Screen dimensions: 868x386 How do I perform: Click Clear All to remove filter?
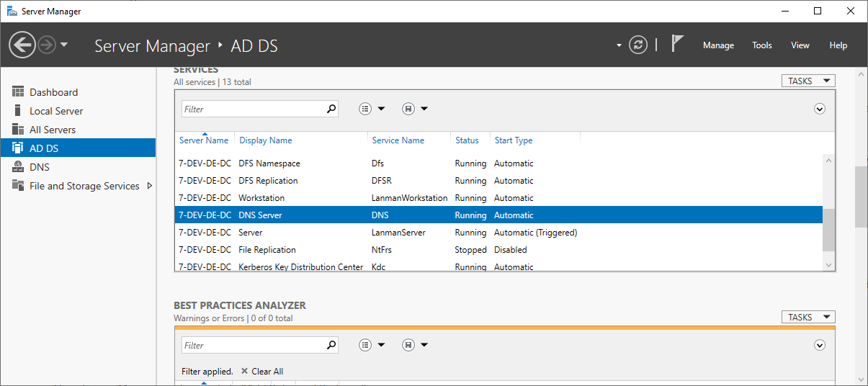(267, 372)
